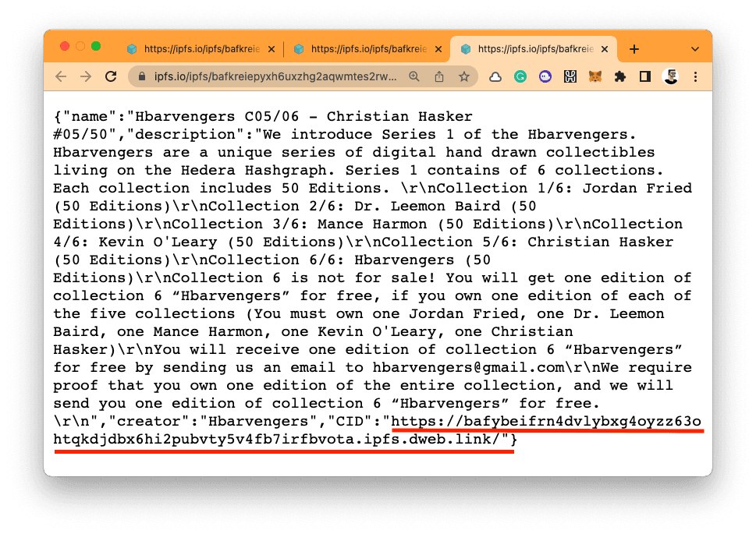The height and width of the screenshot is (534, 756).
Task: Click the share page icon
Action: (439, 76)
